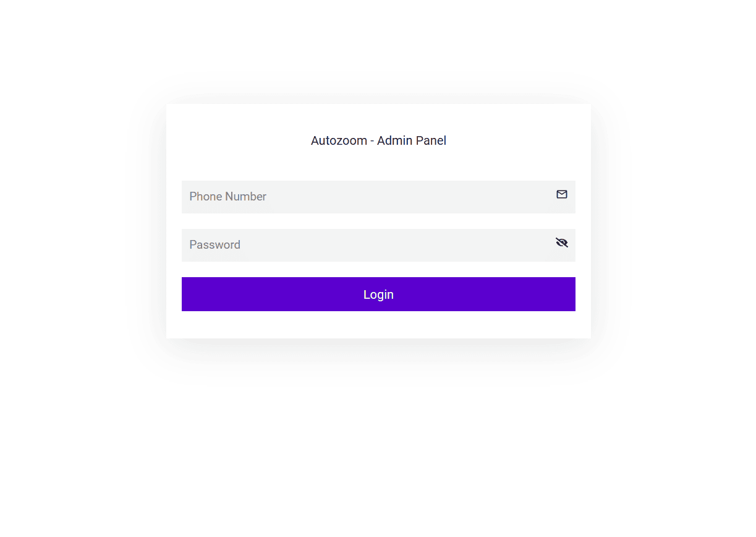Click the hidden-eye icon in Password field

click(561, 243)
